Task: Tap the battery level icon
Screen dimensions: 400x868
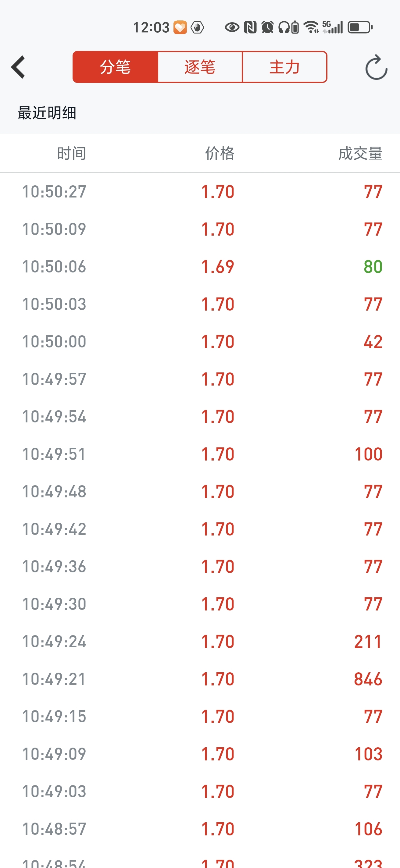Action: (359, 27)
